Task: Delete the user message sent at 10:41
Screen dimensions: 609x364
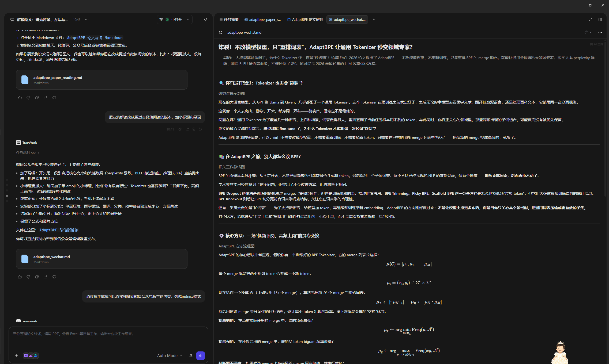Action: tap(194, 129)
